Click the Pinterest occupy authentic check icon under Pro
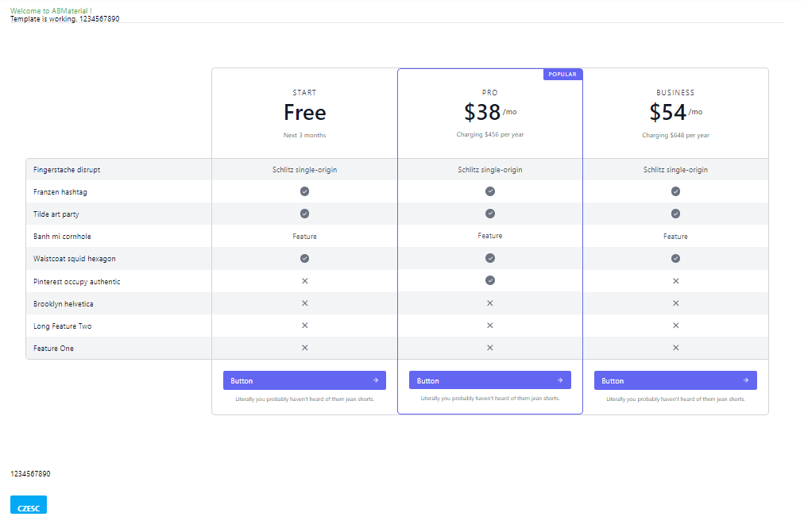 point(490,280)
